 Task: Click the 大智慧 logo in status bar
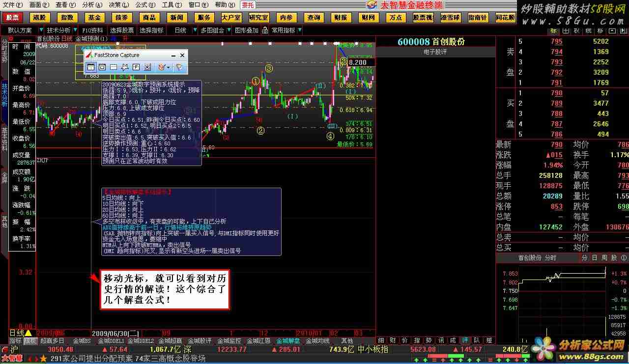(12, 359)
